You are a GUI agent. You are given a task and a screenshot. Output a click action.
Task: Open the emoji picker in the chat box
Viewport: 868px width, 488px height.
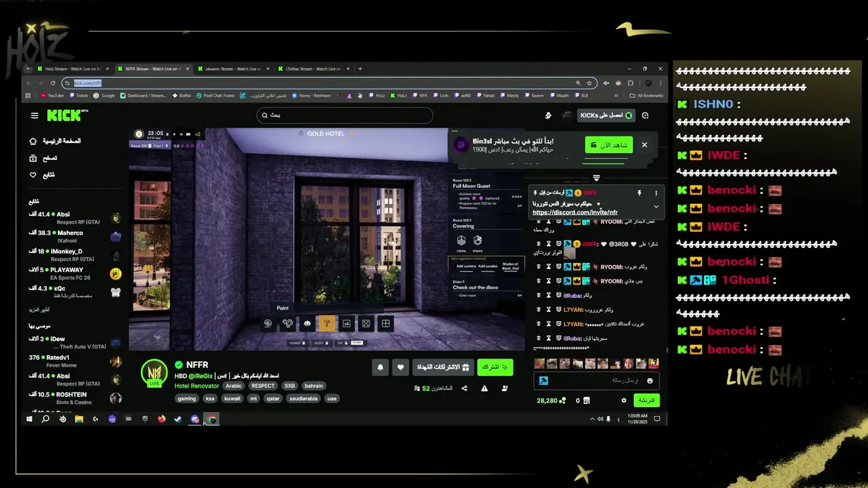650,381
